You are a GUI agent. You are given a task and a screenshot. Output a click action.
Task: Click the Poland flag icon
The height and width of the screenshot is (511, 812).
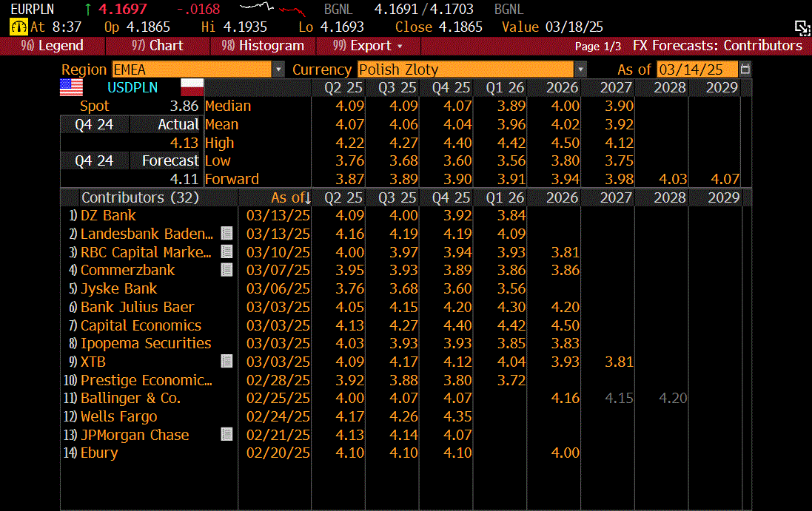[192, 87]
